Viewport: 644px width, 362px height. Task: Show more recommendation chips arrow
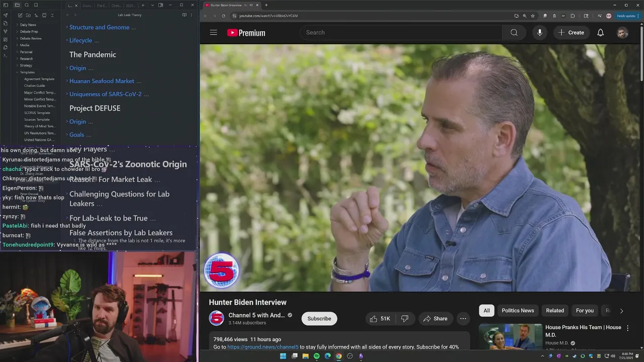click(621, 311)
